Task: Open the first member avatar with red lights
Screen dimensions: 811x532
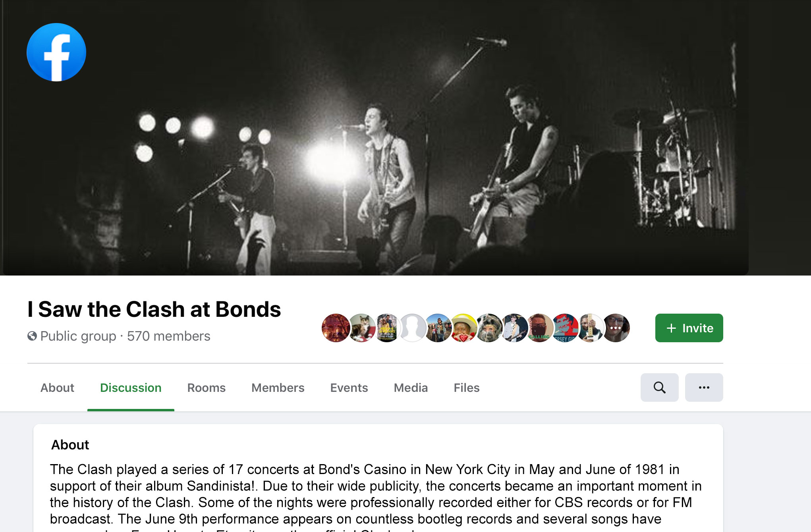Action: pos(336,328)
